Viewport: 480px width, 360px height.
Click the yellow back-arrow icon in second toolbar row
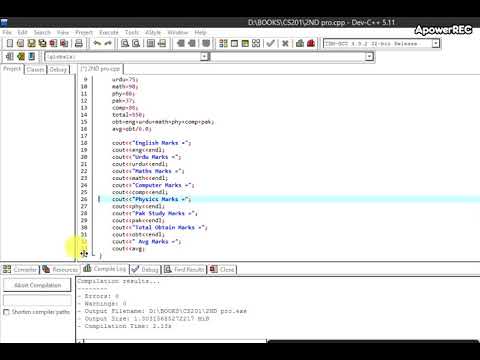(21, 56)
